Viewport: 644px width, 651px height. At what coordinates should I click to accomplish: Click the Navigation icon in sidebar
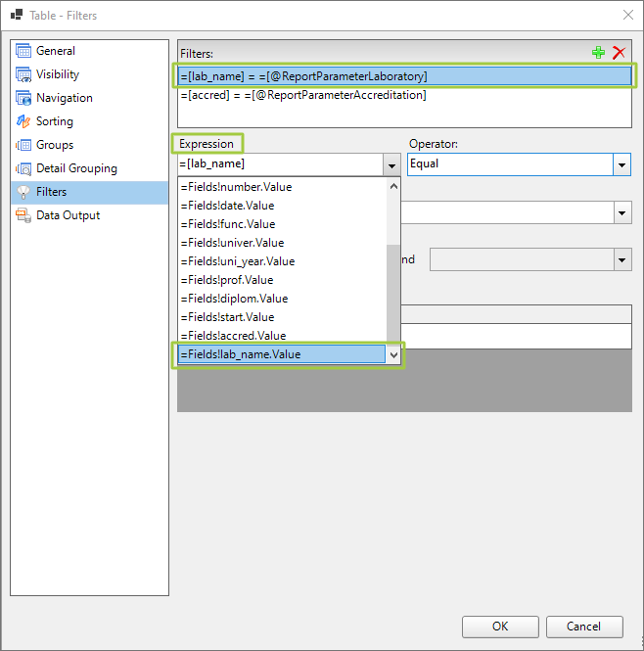pyautogui.click(x=23, y=98)
